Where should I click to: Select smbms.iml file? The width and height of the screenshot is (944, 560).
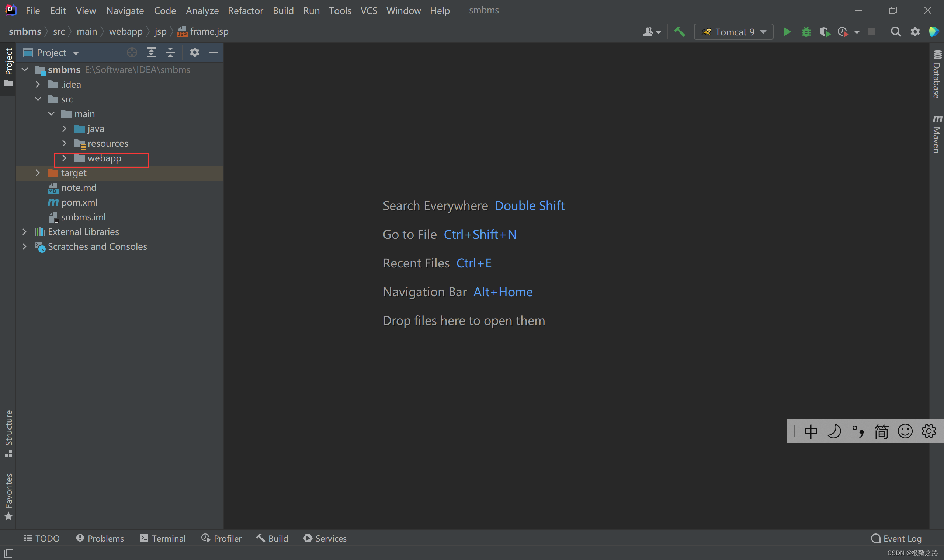(x=83, y=217)
